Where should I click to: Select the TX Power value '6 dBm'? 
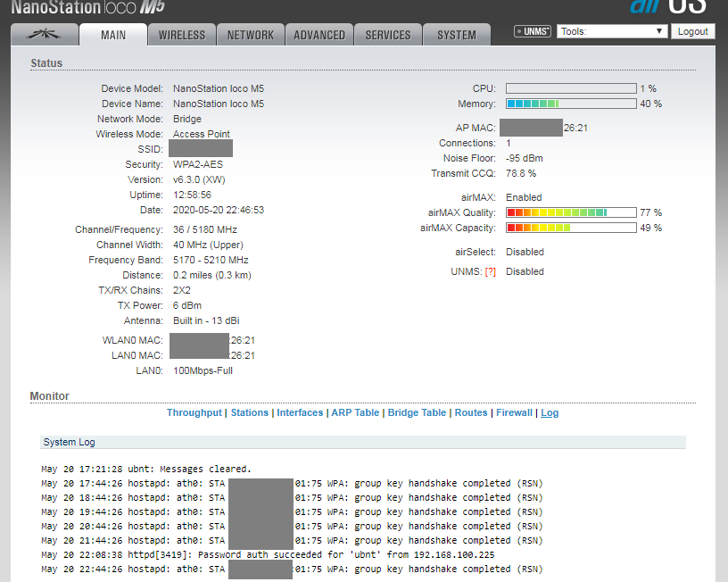[x=187, y=305]
